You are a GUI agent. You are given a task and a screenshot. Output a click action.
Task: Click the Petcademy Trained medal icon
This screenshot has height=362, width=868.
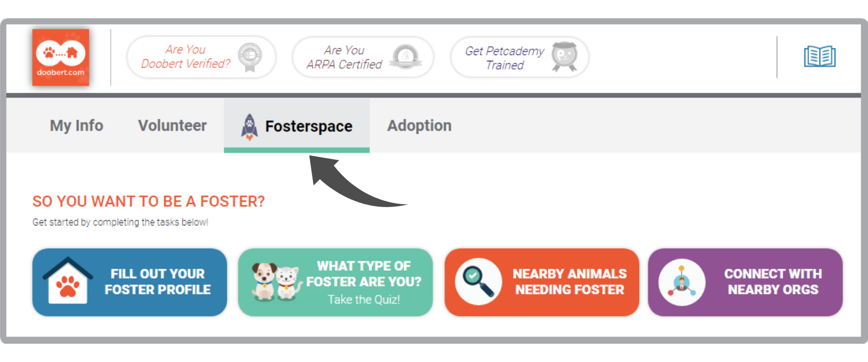(x=564, y=56)
